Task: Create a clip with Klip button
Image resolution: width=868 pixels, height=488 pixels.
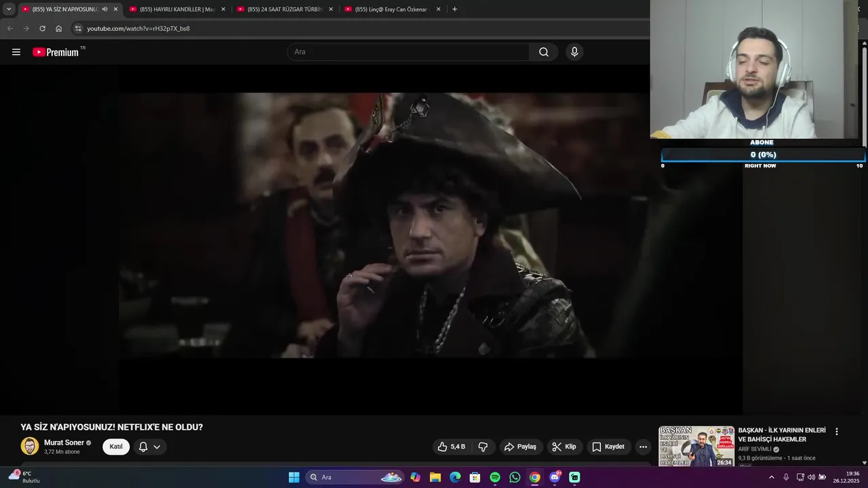Action: (x=564, y=447)
